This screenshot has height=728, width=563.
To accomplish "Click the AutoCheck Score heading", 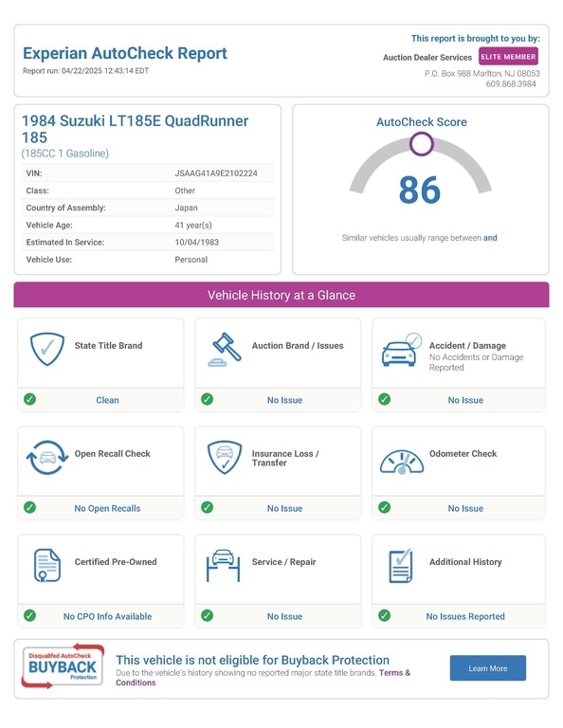I will coord(422,122).
